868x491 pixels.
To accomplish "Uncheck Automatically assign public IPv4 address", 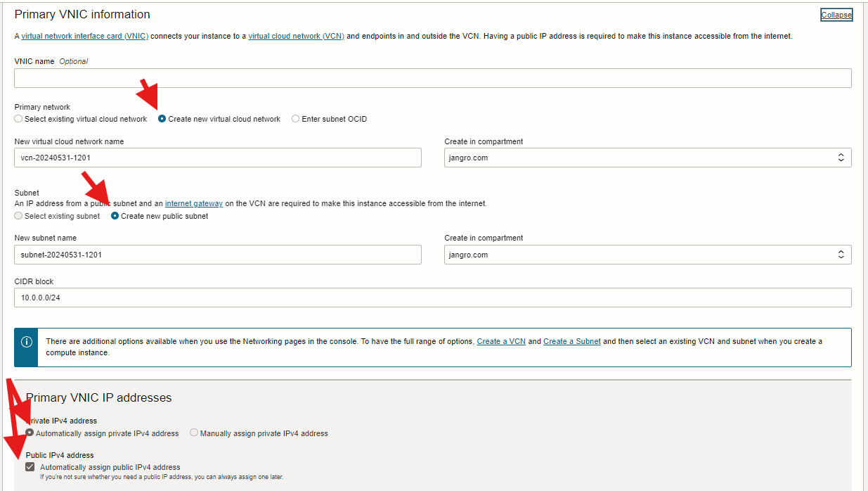I will click(x=30, y=466).
